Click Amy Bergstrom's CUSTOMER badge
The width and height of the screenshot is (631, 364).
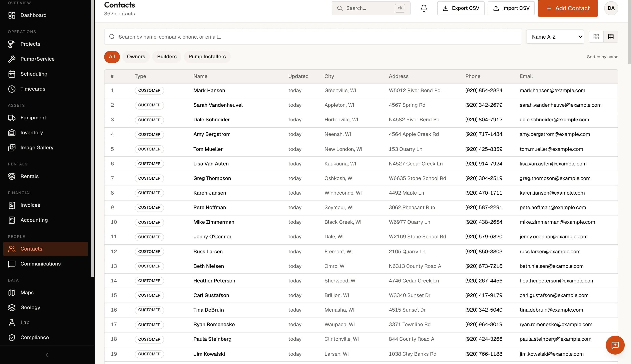(x=149, y=135)
